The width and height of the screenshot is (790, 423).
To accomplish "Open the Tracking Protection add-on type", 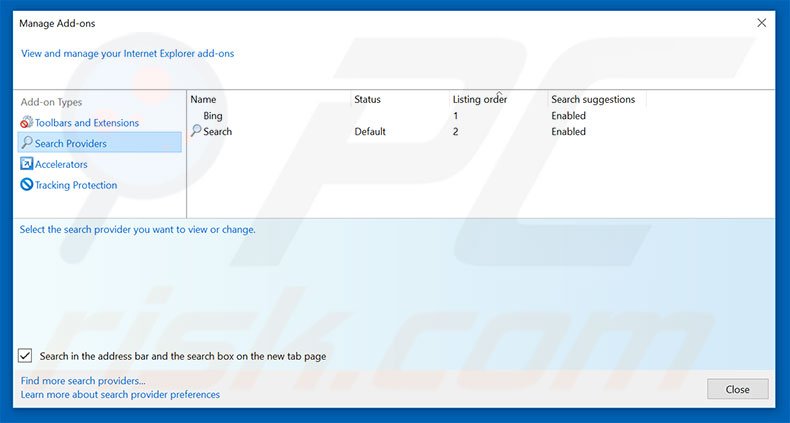I will (x=76, y=185).
